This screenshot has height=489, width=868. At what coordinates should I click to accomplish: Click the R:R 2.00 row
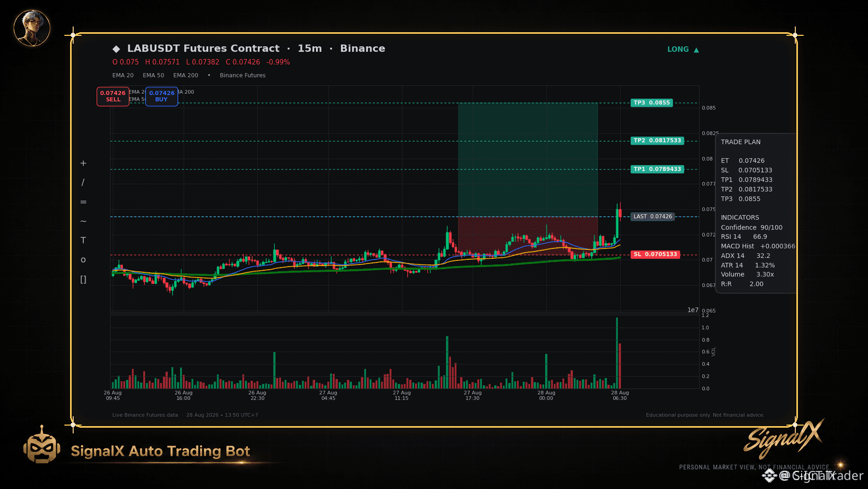(742, 284)
